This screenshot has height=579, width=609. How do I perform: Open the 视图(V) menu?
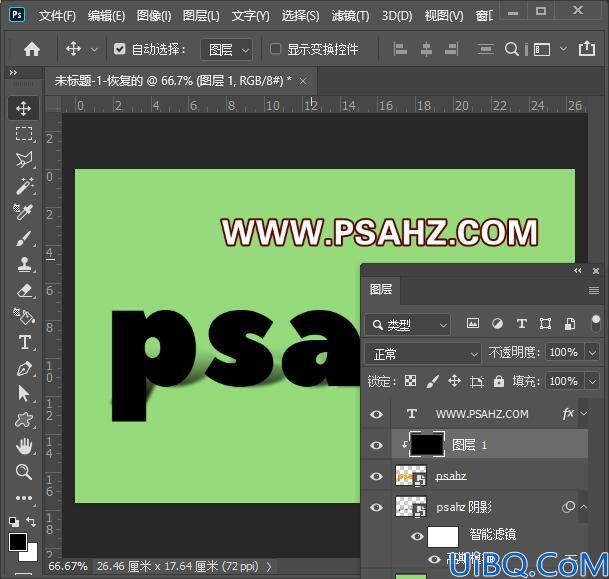(x=444, y=16)
